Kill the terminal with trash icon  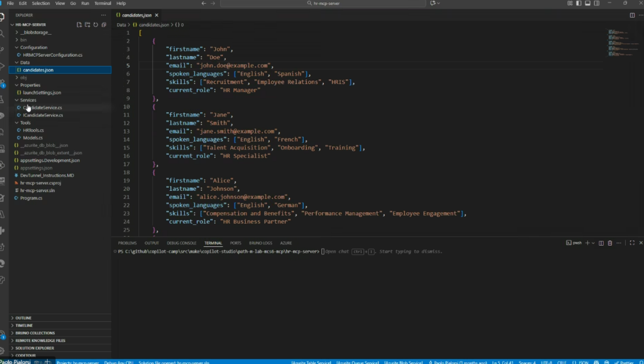610,242
